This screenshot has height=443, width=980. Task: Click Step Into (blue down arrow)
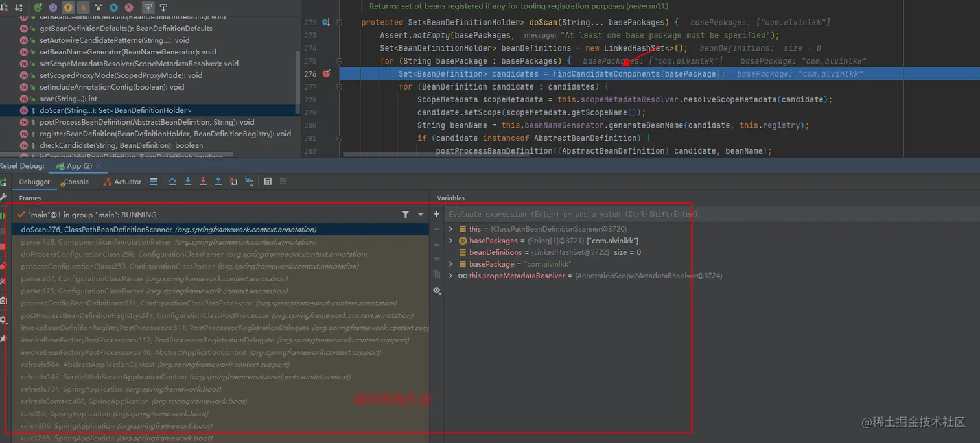pyautogui.click(x=188, y=182)
